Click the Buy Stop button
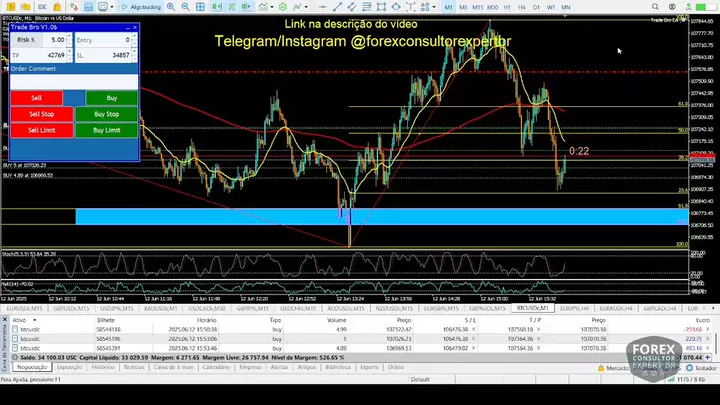 click(107, 114)
